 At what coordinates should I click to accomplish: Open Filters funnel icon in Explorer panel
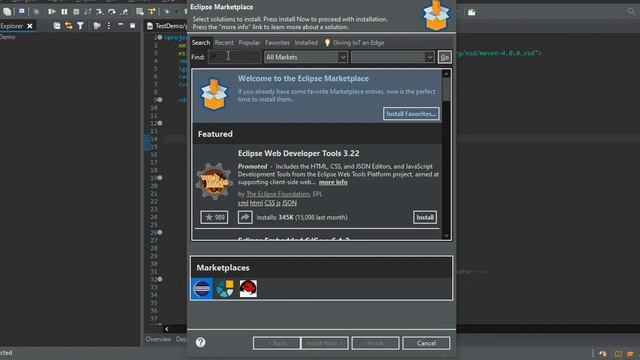[80, 26]
